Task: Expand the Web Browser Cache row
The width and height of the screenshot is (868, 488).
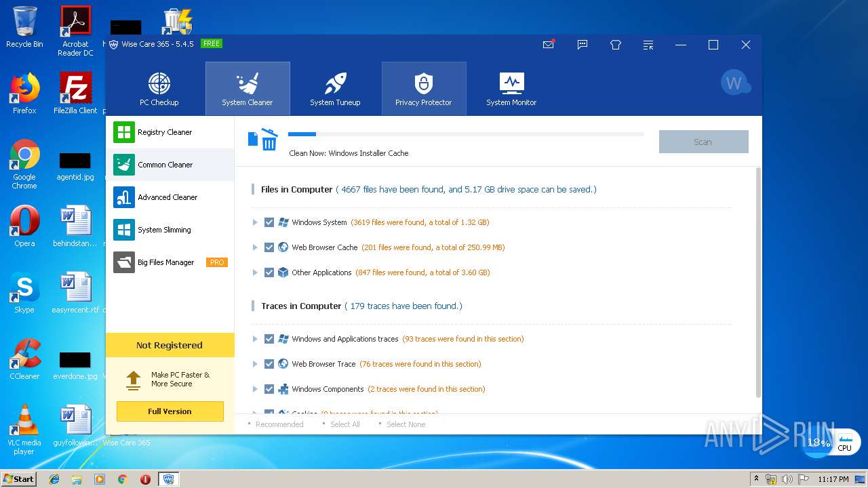Action: click(255, 247)
